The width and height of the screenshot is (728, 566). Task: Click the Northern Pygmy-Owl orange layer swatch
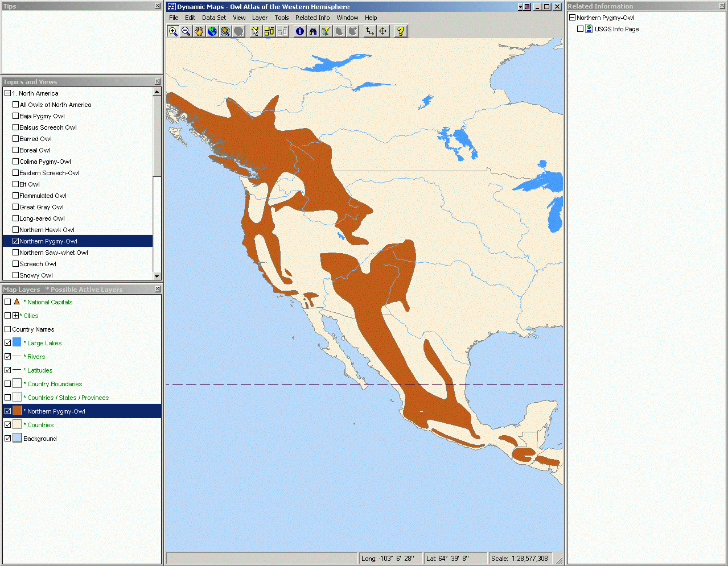point(18,411)
